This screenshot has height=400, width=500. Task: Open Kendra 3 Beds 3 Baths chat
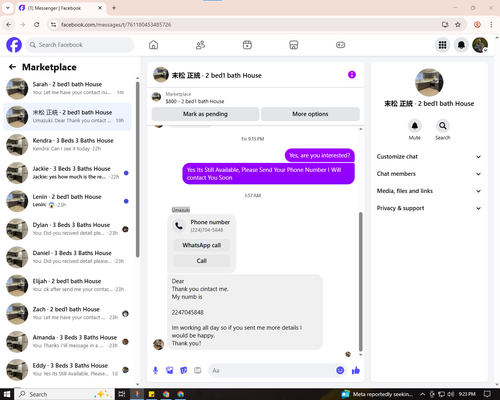point(67,145)
